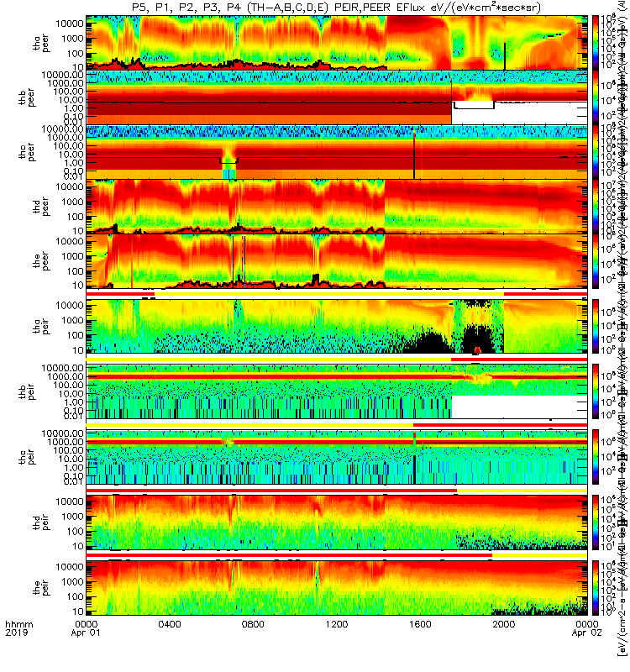This screenshot has width=630, height=672.
Task: Click the 'the peir' spectrogram panel
Action: 337,587
